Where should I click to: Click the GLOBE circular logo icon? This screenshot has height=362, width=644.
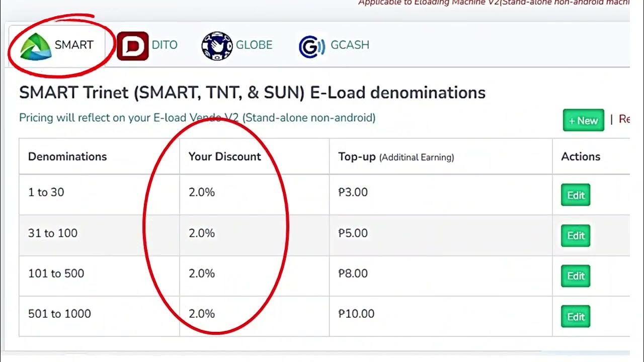[x=217, y=46]
